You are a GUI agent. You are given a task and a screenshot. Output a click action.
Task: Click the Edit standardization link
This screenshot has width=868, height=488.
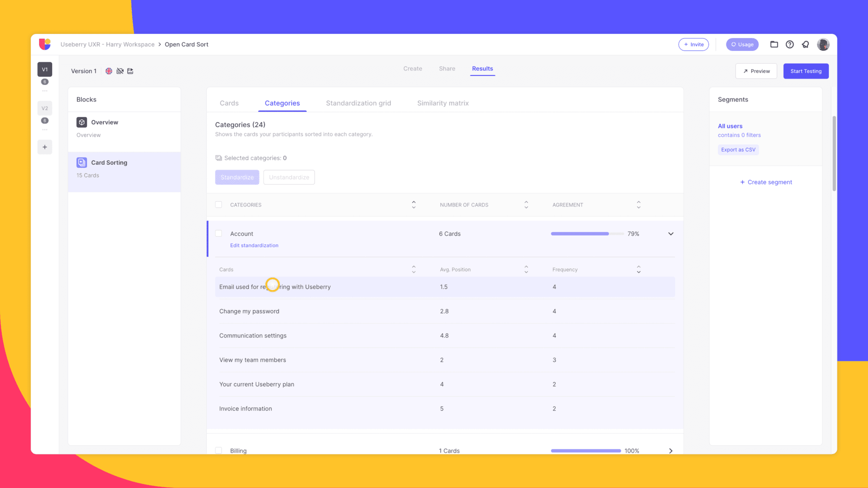(254, 245)
